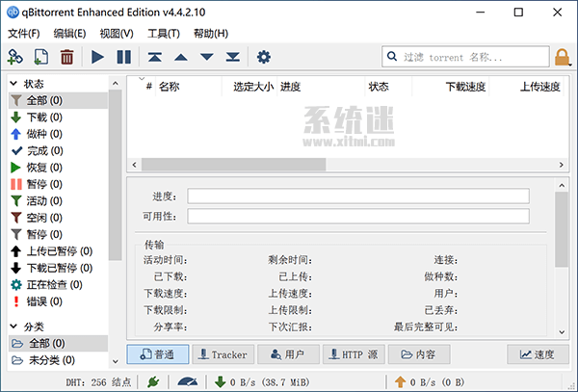Sort by the 上传速度 column header
The image size is (578, 392).
[x=526, y=87]
